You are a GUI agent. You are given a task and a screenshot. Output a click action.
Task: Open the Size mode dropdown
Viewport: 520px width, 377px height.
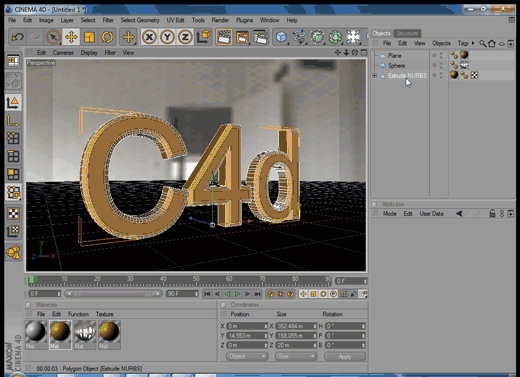296,356
